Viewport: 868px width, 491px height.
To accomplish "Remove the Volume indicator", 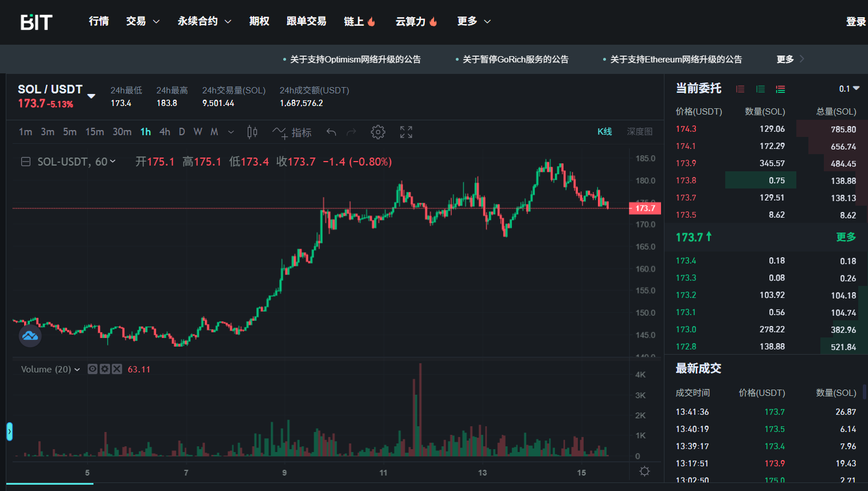I will [117, 369].
